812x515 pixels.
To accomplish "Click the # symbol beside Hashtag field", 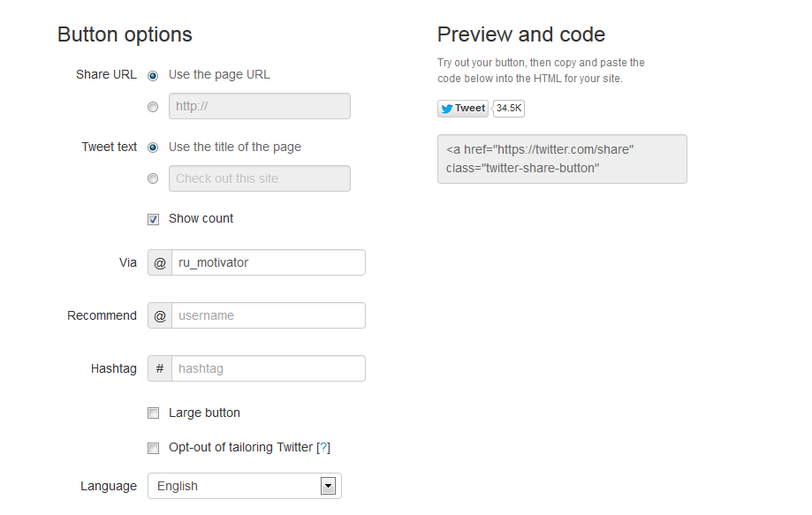I will click(x=160, y=368).
